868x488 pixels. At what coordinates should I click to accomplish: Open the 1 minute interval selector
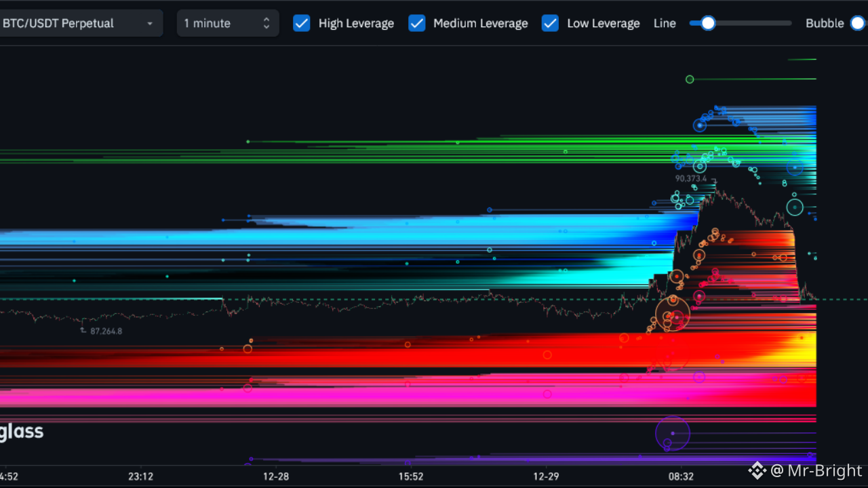[227, 23]
